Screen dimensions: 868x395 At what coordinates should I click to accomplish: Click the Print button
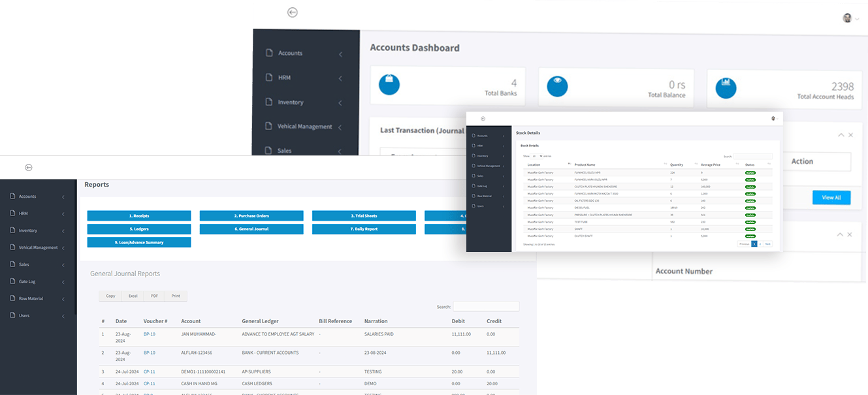[176, 296]
